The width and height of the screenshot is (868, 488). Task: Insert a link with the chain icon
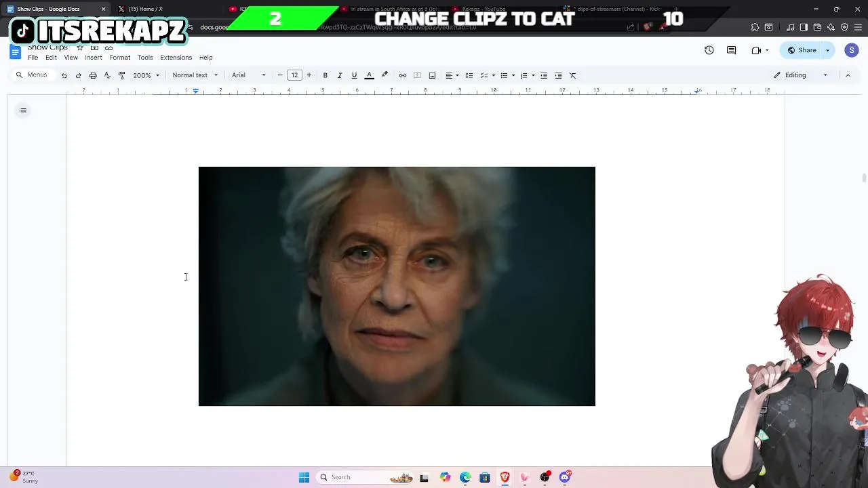pyautogui.click(x=403, y=75)
